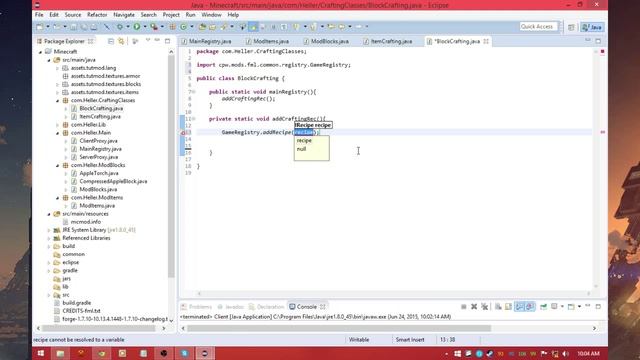640x360 pixels.
Task: Expand the com.Heller.Lib package
Action: coord(58,124)
